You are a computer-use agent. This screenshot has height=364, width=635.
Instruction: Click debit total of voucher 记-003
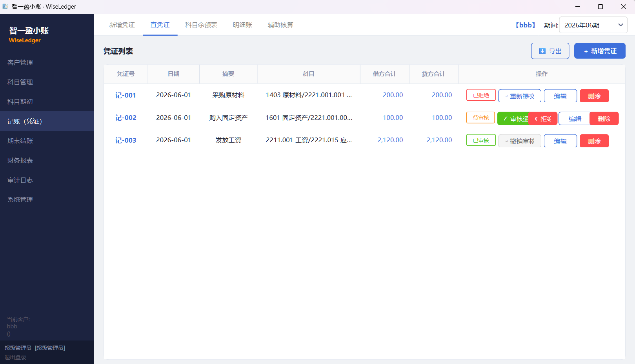click(x=390, y=140)
